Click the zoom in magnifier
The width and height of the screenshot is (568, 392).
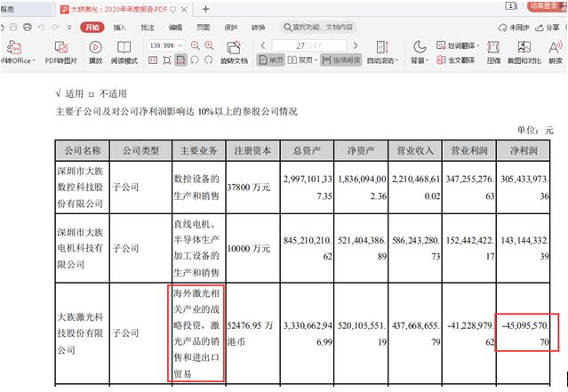click(209, 45)
